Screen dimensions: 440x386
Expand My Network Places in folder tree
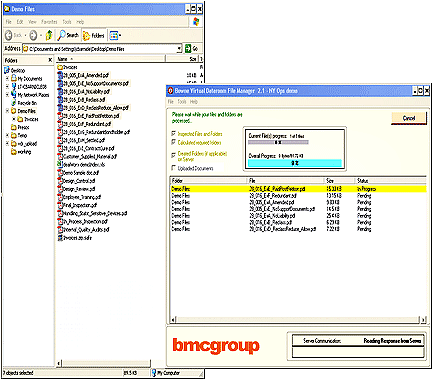click(x=7, y=95)
